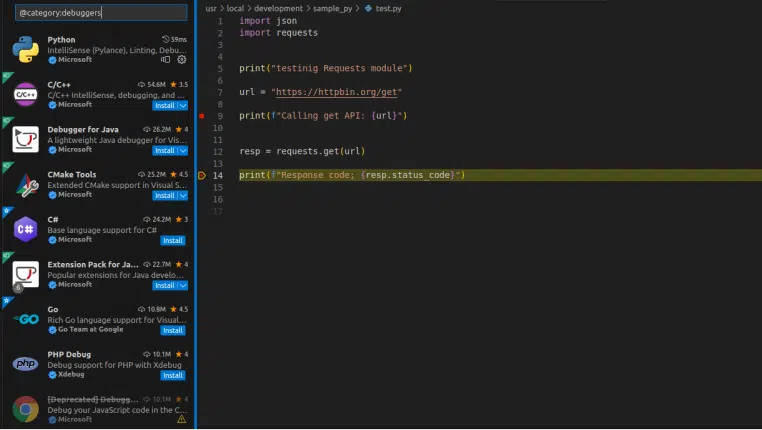Open the C# extension logo
The width and height of the screenshot is (762, 430).
[25, 230]
